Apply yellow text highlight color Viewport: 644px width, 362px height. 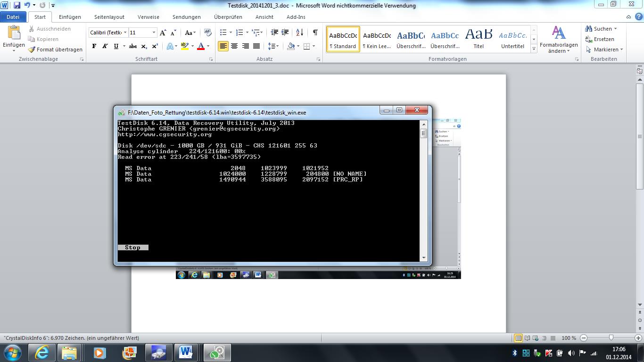(x=185, y=46)
